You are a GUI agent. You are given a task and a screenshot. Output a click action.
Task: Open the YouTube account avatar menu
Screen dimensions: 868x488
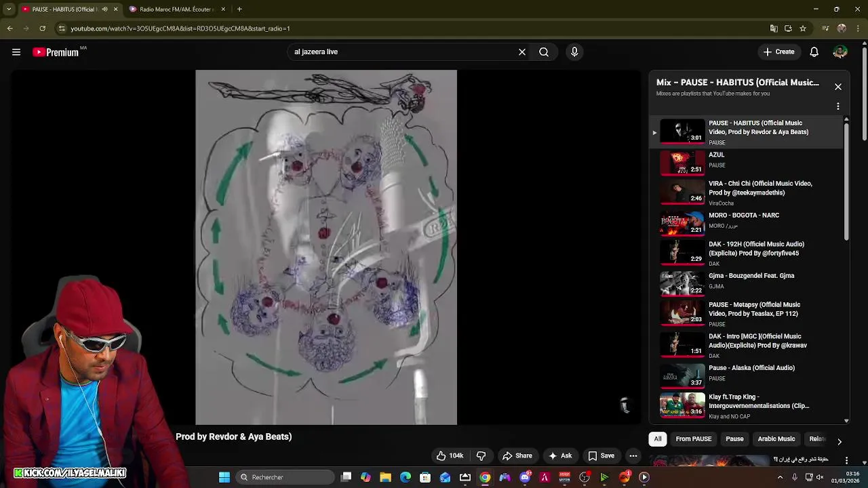pos(840,52)
